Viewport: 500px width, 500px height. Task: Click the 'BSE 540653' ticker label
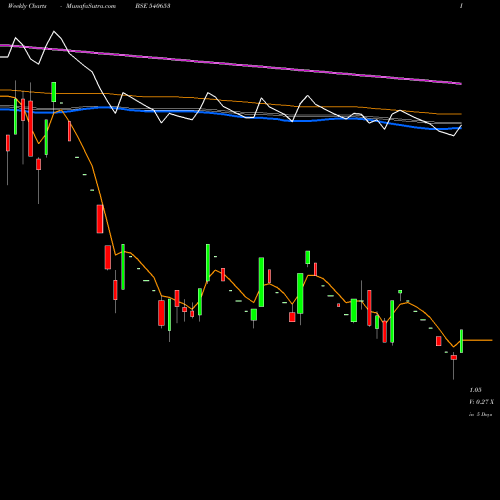[153, 6]
